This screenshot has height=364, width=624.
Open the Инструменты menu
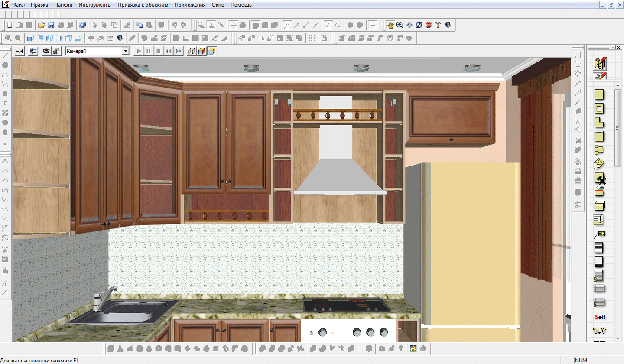pyautogui.click(x=95, y=5)
